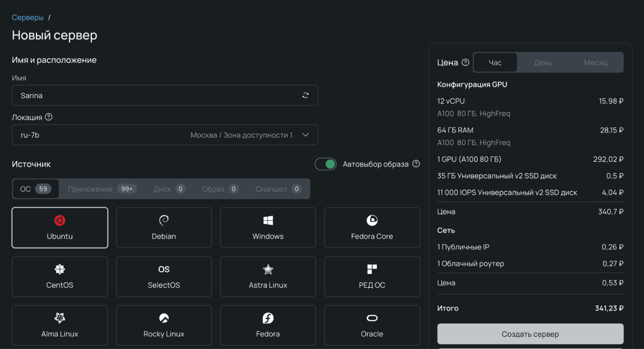Focus the Имя field containing Sarina
Image resolution: width=644 pixels, height=349 pixels.
tap(165, 95)
